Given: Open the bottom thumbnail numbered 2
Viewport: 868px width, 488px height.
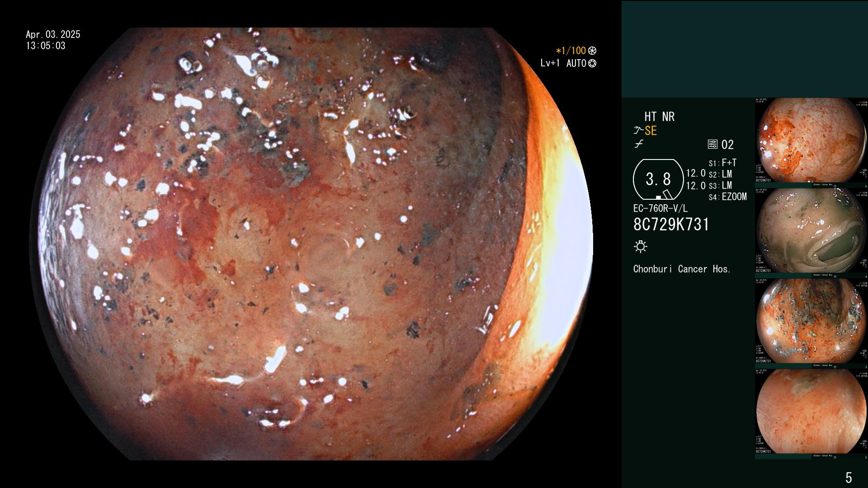Looking at the screenshot, I should coord(811,413).
